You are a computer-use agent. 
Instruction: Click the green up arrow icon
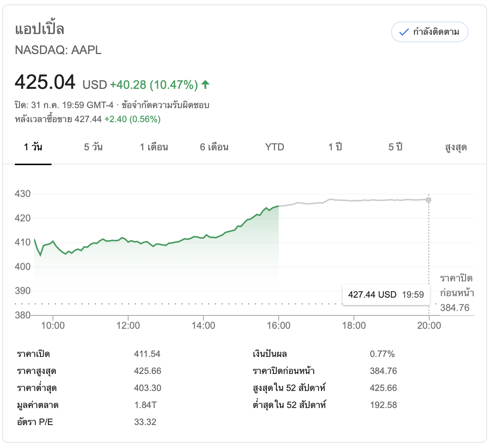(x=205, y=85)
